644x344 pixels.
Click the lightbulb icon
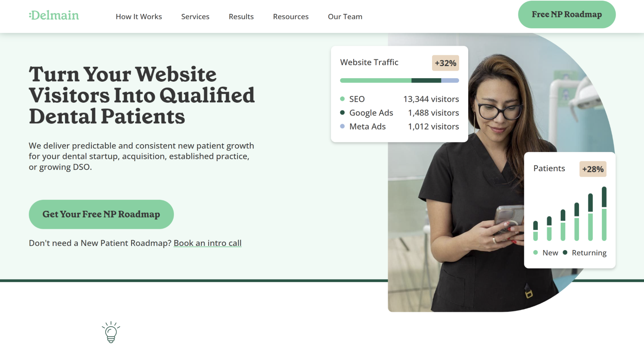click(x=111, y=332)
